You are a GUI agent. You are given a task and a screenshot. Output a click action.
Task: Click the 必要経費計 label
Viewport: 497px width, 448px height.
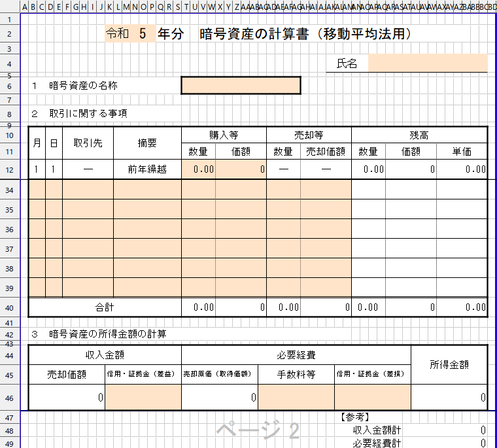click(x=377, y=443)
